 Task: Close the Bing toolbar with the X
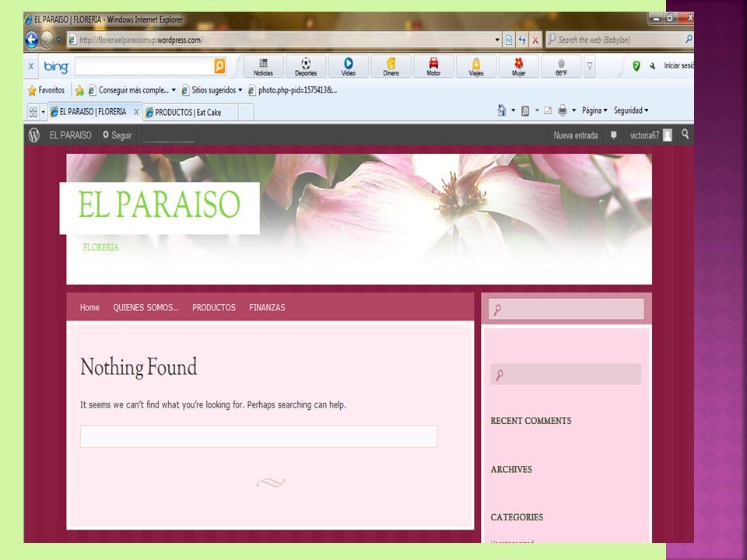31,66
